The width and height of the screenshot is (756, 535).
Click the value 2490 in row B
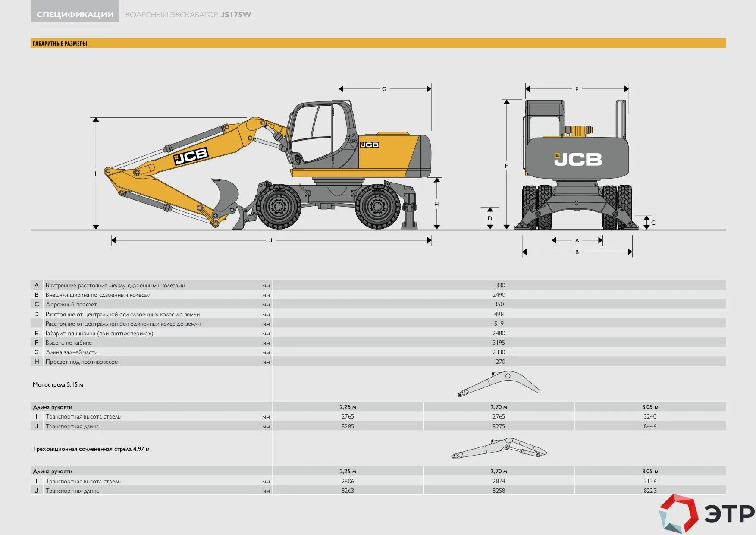click(x=499, y=295)
